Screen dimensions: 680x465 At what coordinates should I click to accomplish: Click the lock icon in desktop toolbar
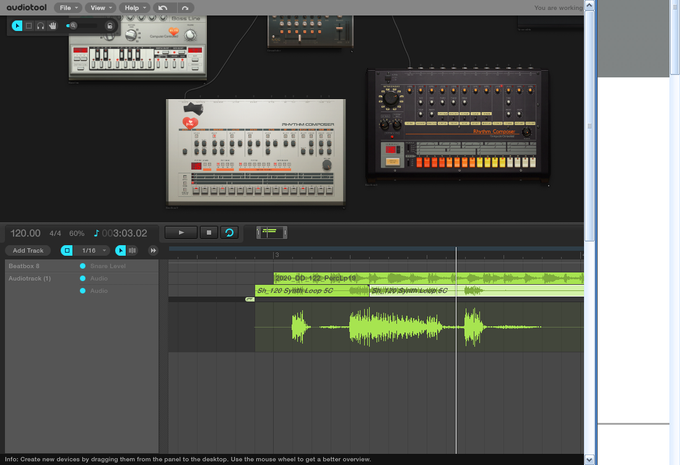tap(110, 26)
